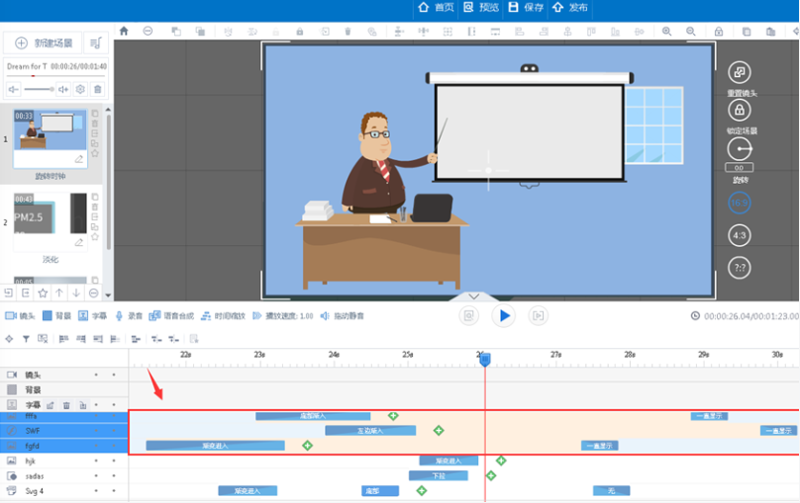800x503 pixels.
Task: Click the blue playhead marker on ruler
Action: [485, 360]
